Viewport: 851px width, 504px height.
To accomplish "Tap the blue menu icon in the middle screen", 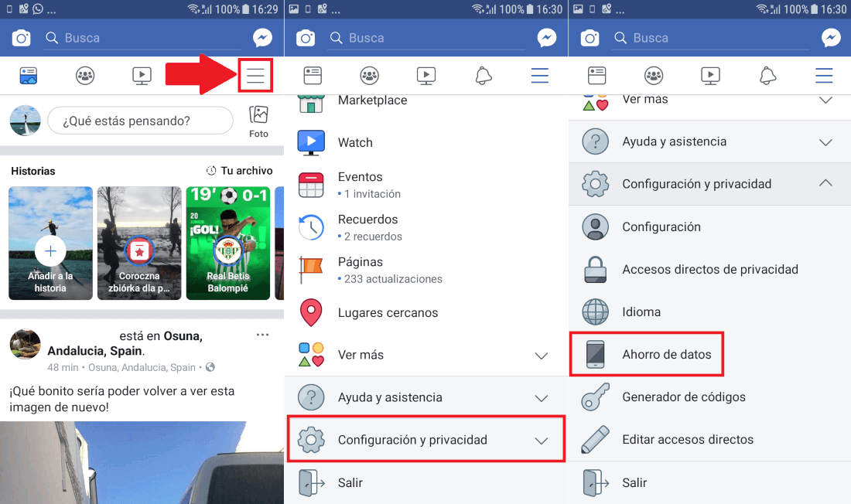I will pos(540,76).
